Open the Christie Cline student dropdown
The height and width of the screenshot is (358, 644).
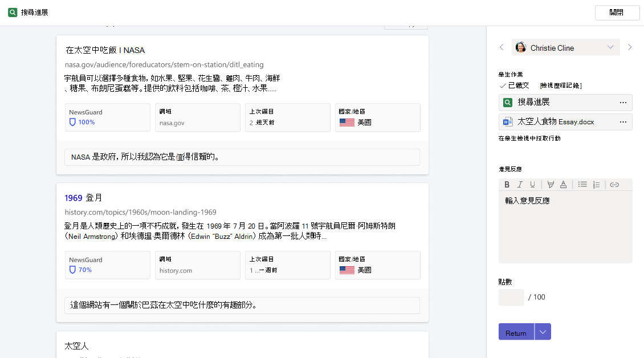pos(565,48)
